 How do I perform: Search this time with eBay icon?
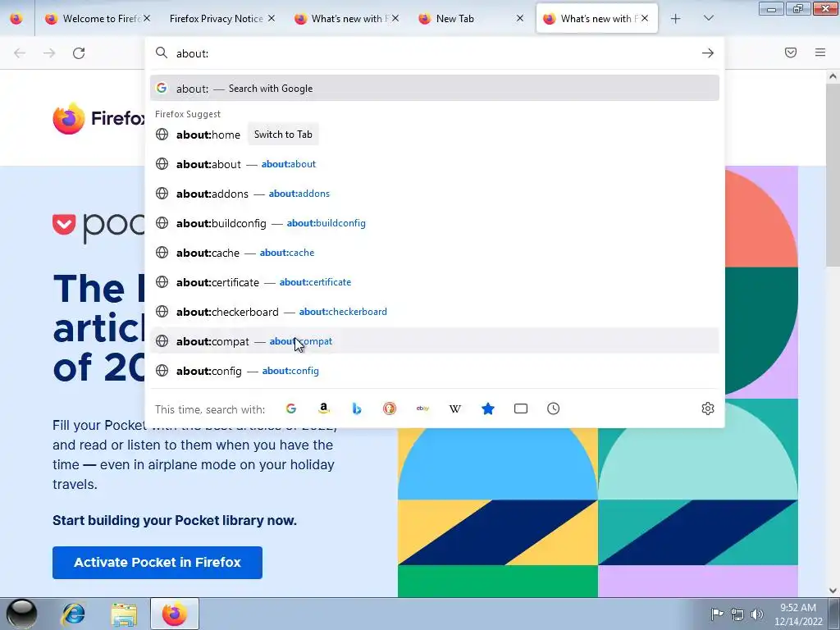click(x=422, y=409)
